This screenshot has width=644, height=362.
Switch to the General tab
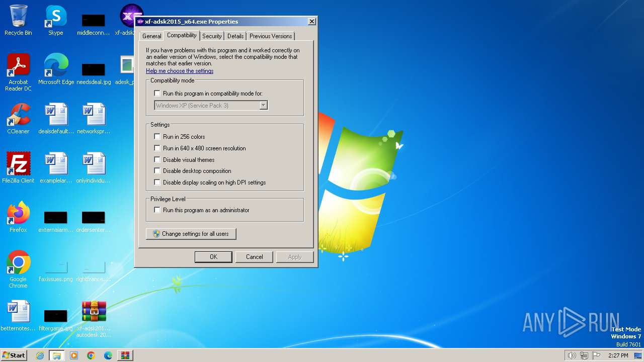point(151,36)
